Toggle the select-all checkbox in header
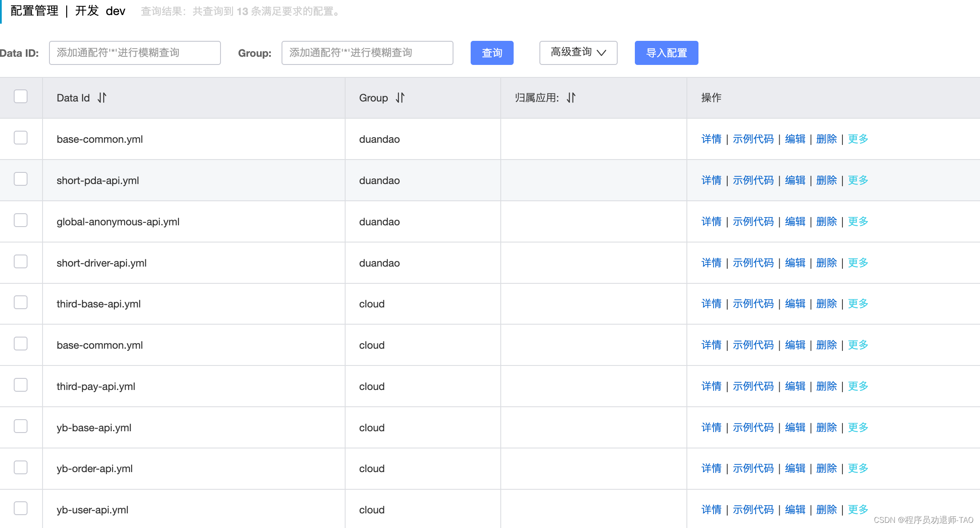980x528 pixels. [x=21, y=96]
